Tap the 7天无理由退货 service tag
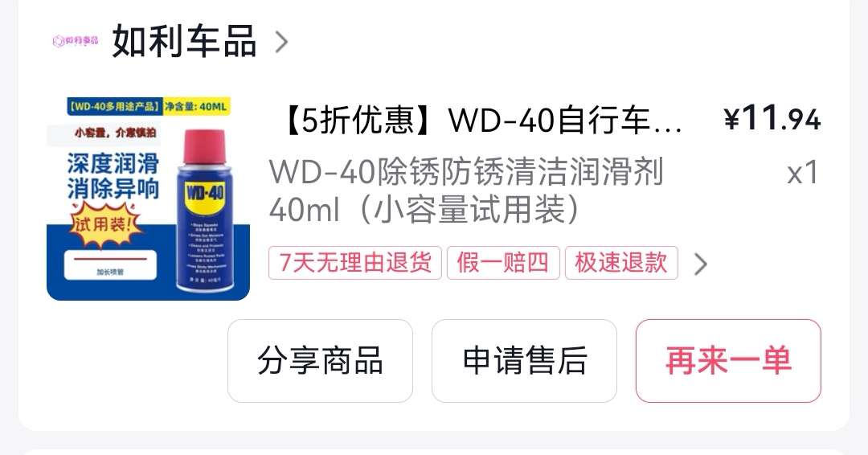This screenshot has height=455, width=868. pyautogui.click(x=355, y=262)
